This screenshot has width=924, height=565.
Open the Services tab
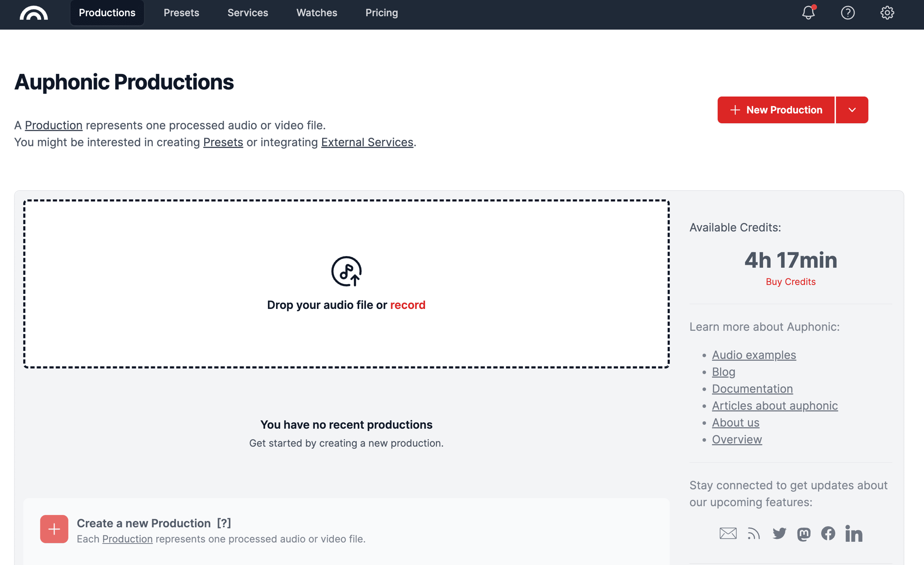pyautogui.click(x=248, y=13)
